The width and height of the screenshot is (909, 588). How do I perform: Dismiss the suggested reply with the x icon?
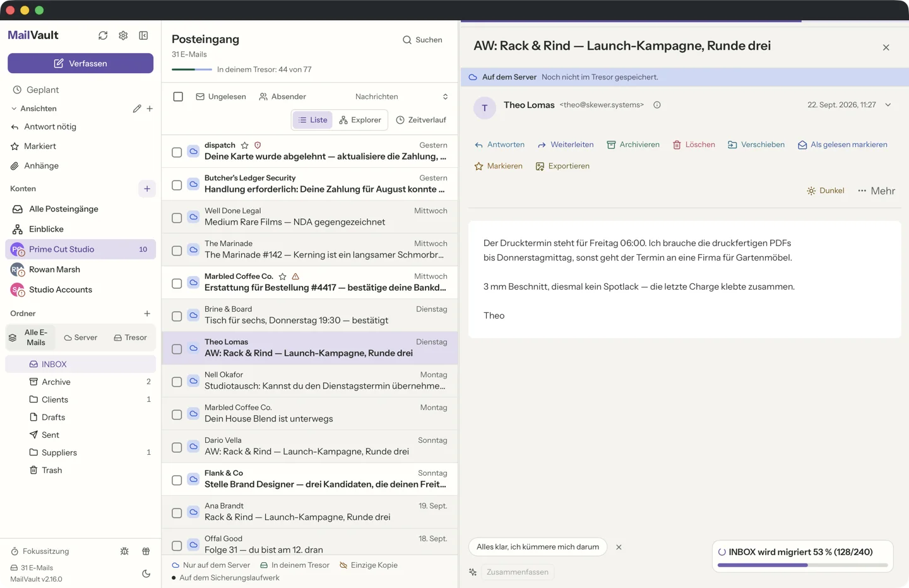click(619, 547)
